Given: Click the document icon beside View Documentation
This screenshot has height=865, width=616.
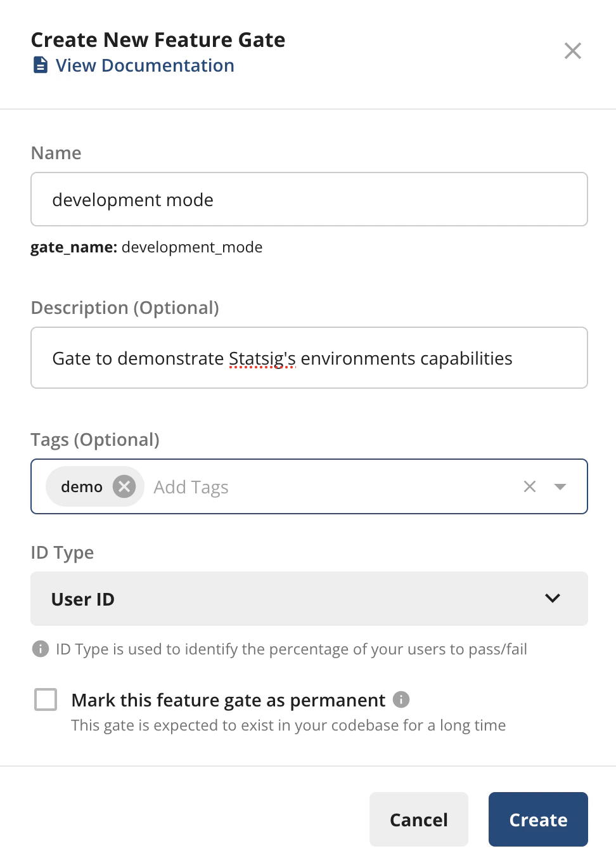Looking at the screenshot, I should (x=40, y=65).
